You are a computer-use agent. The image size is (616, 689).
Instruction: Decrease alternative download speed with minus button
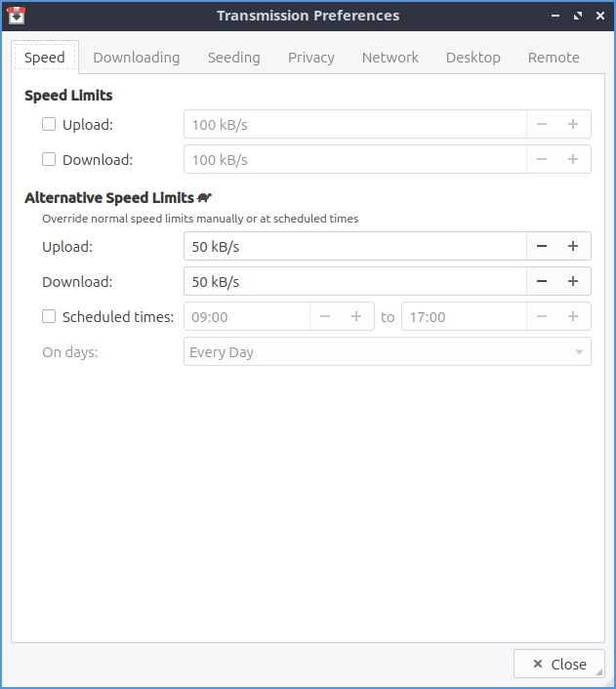[x=542, y=282]
